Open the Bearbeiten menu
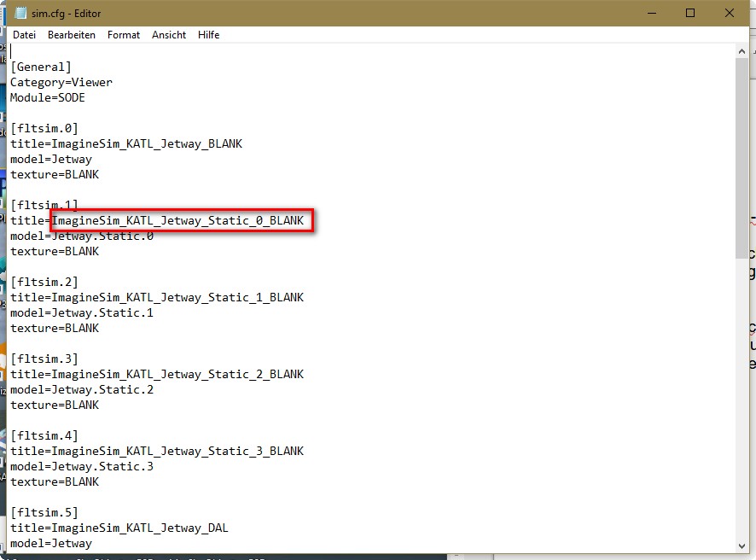Viewport: 756px width, 560px height. click(x=71, y=35)
